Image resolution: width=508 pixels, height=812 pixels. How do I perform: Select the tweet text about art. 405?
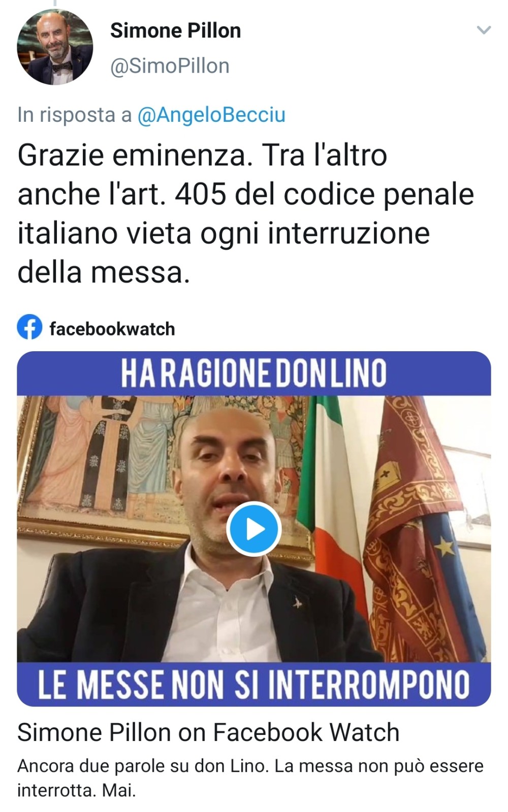click(246, 213)
